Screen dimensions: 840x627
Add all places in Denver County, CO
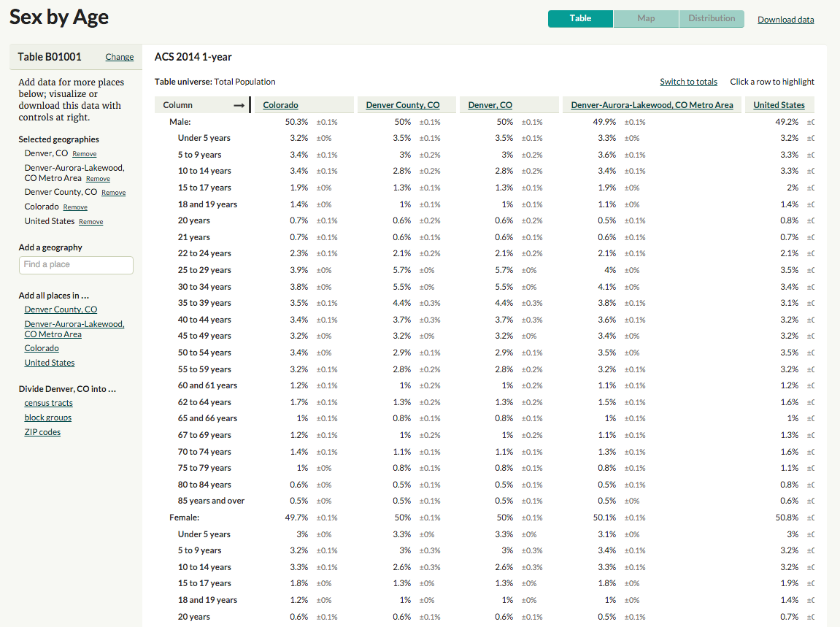point(61,309)
